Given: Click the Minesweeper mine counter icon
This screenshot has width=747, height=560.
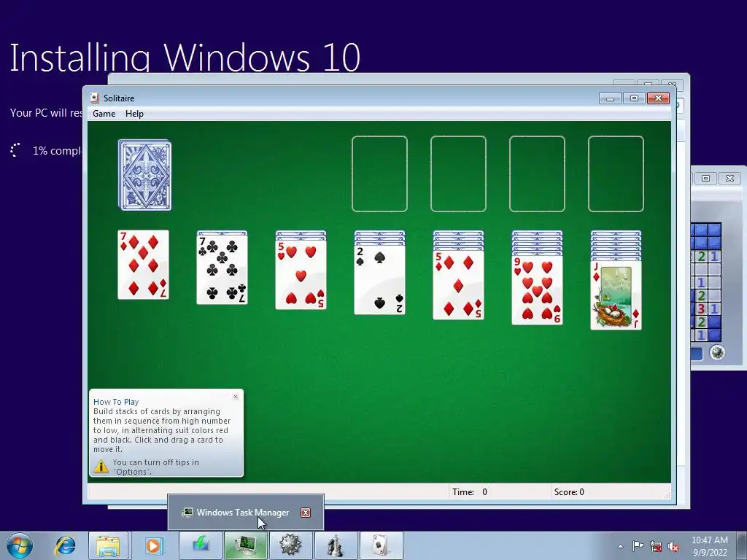Looking at the screenshot, I should pyautogui.click(x=717, y=353).
